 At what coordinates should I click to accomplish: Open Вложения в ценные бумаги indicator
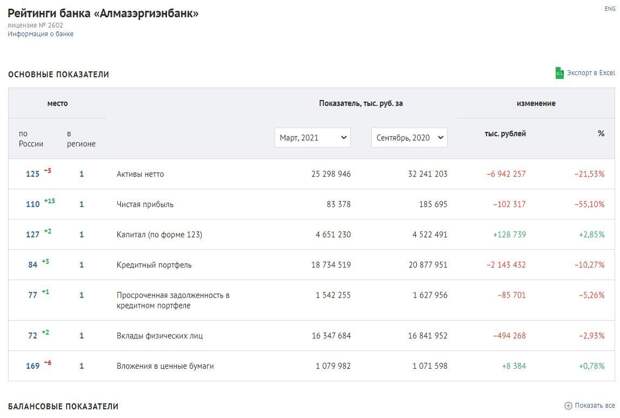tap(165, 366)
